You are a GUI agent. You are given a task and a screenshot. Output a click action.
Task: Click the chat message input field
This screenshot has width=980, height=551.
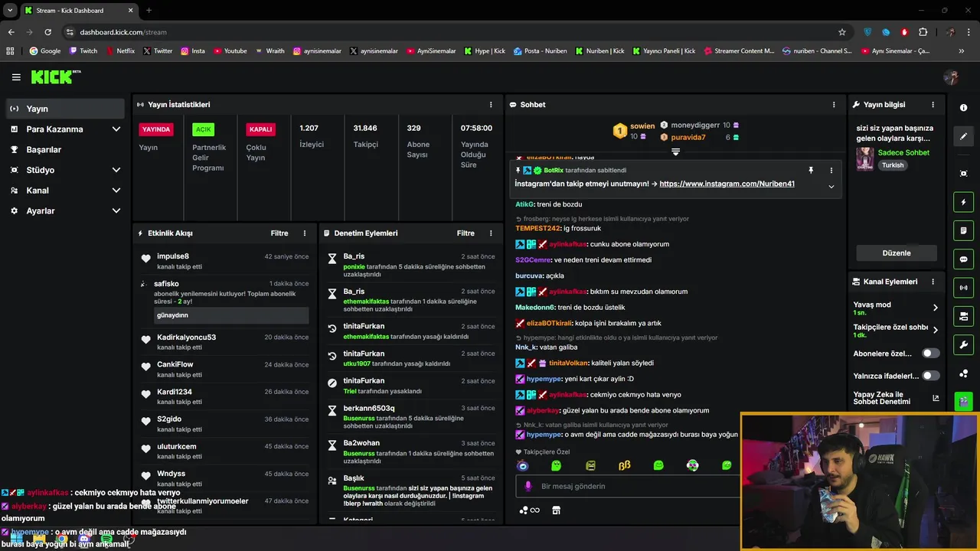628,486
